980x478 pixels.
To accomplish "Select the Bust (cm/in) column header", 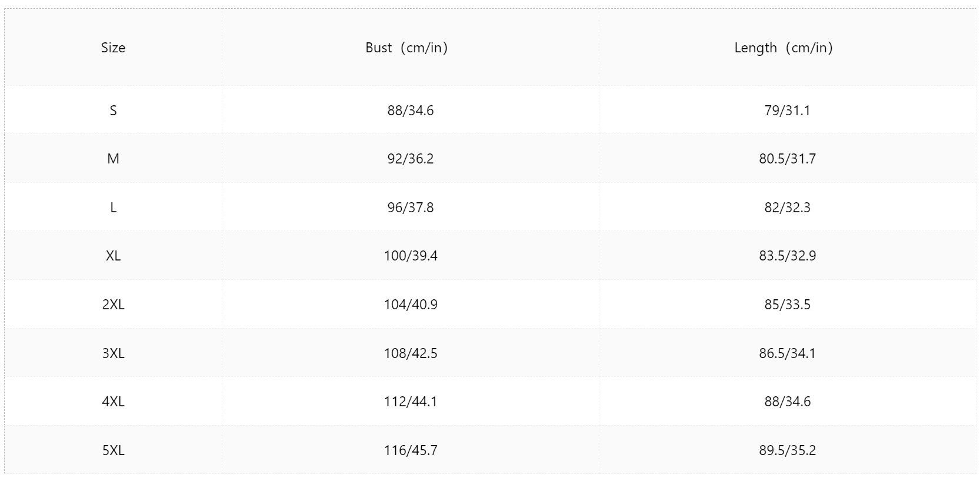I will coord(407,48).
